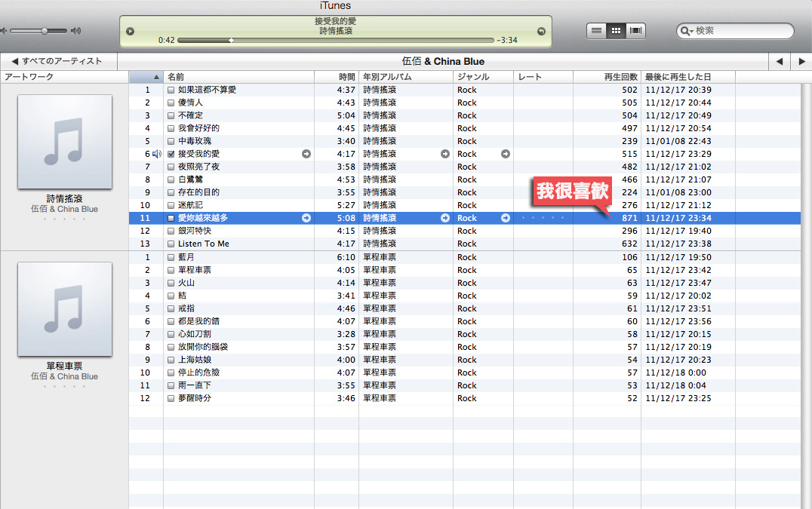The width and height of the screenshot is (812, 509).
Task: Click the playback progress bar
Action: (336, 41)
